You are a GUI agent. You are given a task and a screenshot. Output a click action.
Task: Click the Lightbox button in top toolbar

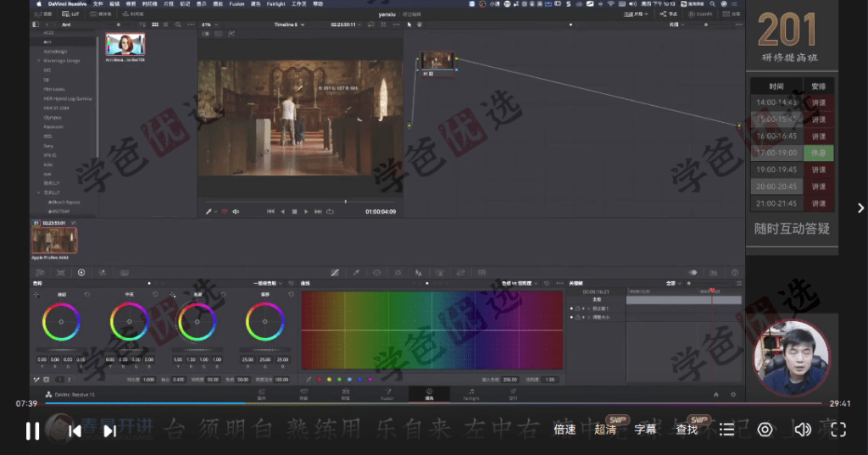[732, 14]
